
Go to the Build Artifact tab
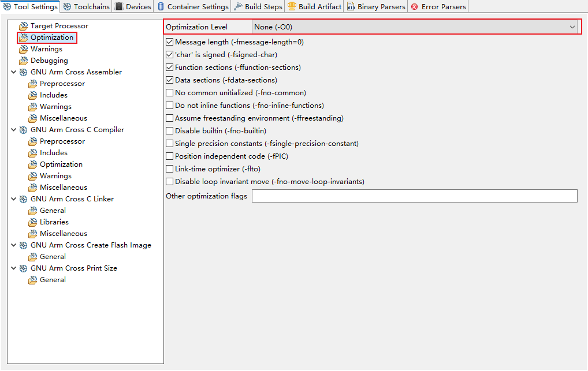tap(315, 7)
